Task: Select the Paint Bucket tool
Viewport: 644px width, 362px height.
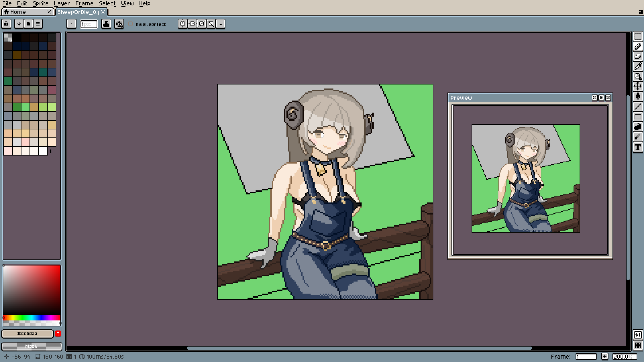Action: click(638, 97)
